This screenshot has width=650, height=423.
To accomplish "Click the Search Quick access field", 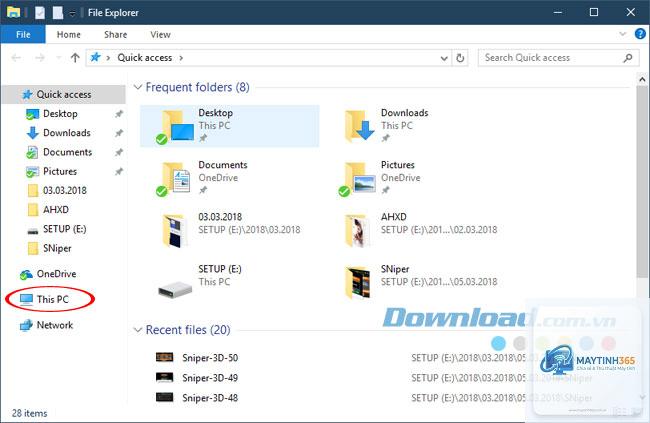I will (558, 58).
